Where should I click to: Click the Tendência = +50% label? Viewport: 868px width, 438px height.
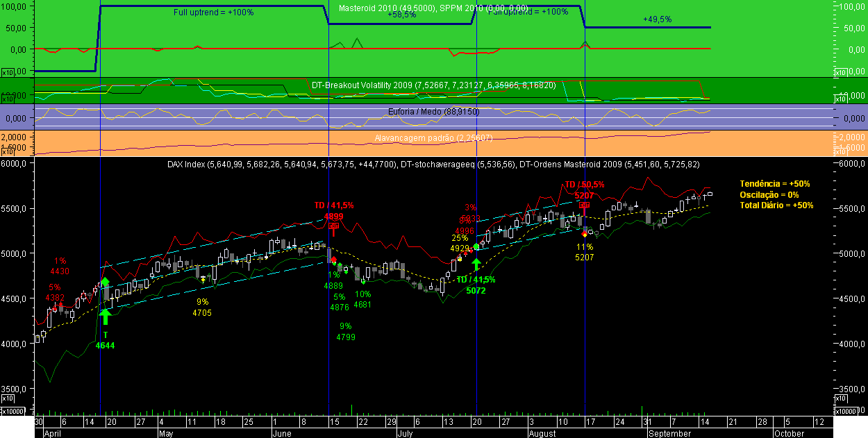point(775,184)
